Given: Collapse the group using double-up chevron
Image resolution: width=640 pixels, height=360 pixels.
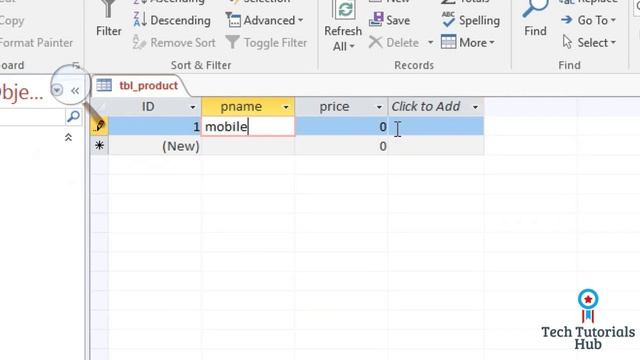Looking at the screenshot, I should click(68, 138).
